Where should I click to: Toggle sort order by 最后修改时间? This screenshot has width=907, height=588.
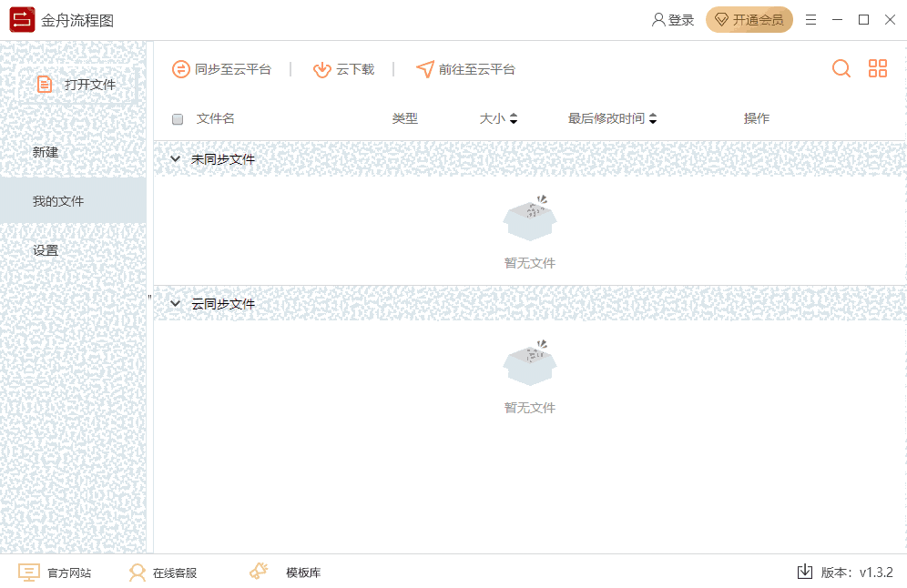point(652,118)
